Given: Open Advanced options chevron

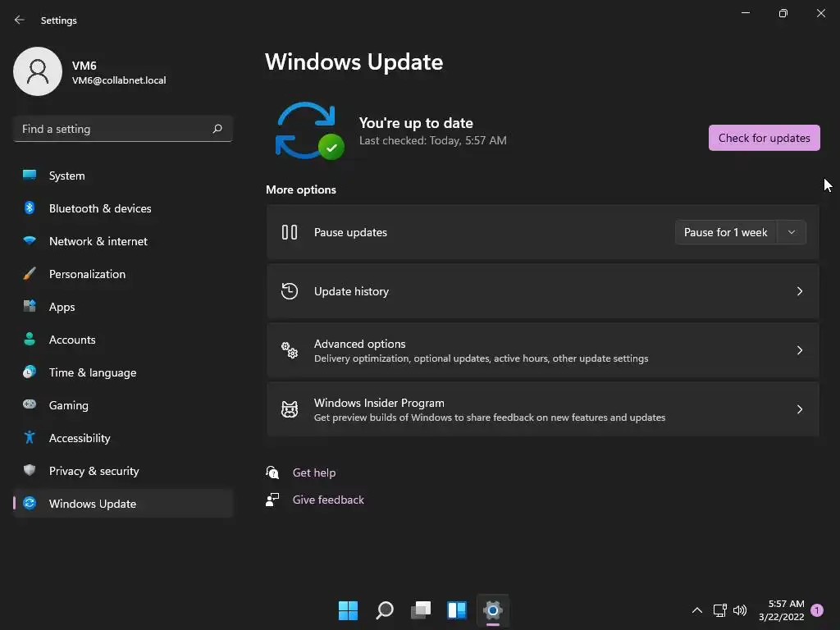Looking at the screenshot, I should (x=799, y=350).
